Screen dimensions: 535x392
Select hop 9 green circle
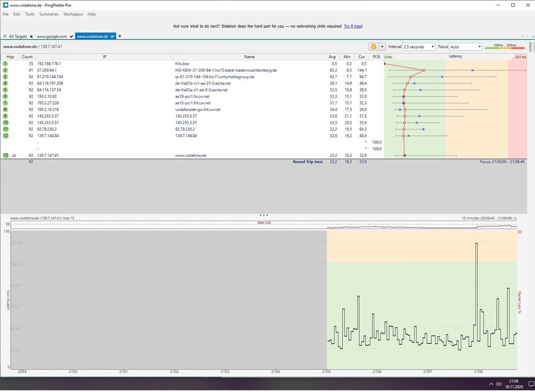pyautogui.click(x=5, y=116)
